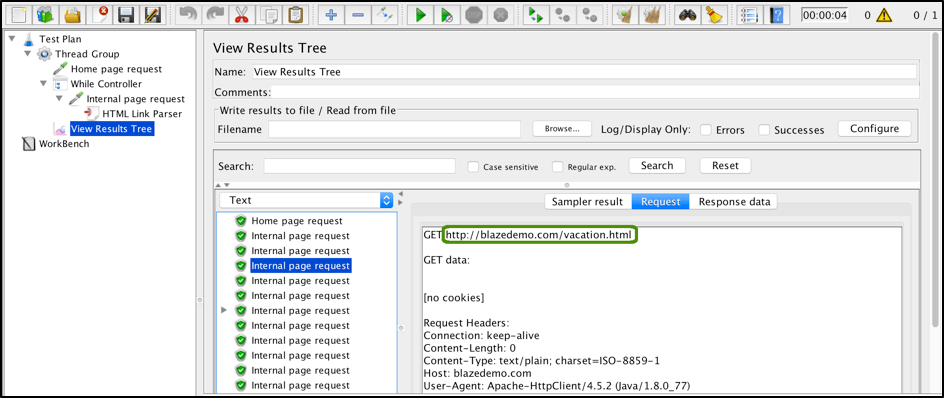Open search with binoculars icon
This screenshot has height=398, width=944.
[x=688, y=14]
